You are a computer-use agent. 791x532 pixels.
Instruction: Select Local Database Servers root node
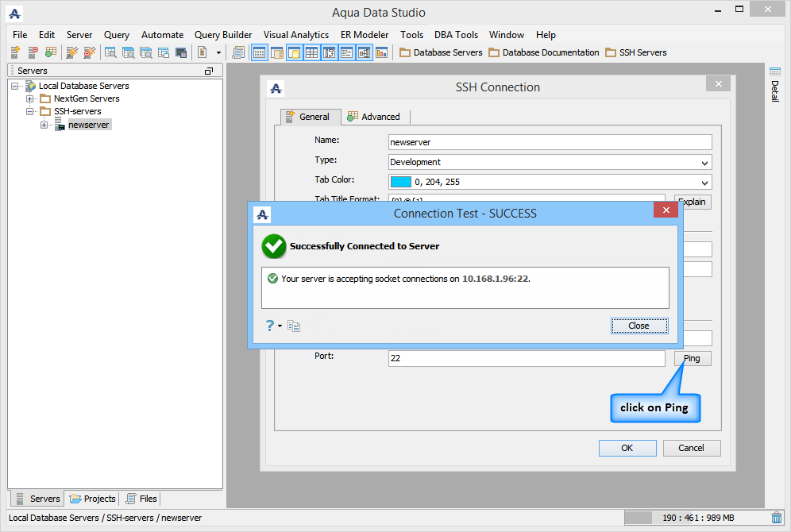pyautogui.click(x=83, y=87)
